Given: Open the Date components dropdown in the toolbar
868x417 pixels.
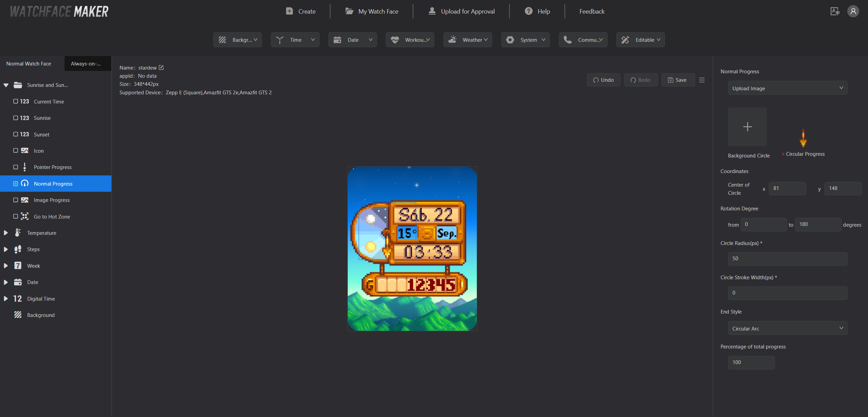Looking at the screenshot, I should (x=352, y=40).
